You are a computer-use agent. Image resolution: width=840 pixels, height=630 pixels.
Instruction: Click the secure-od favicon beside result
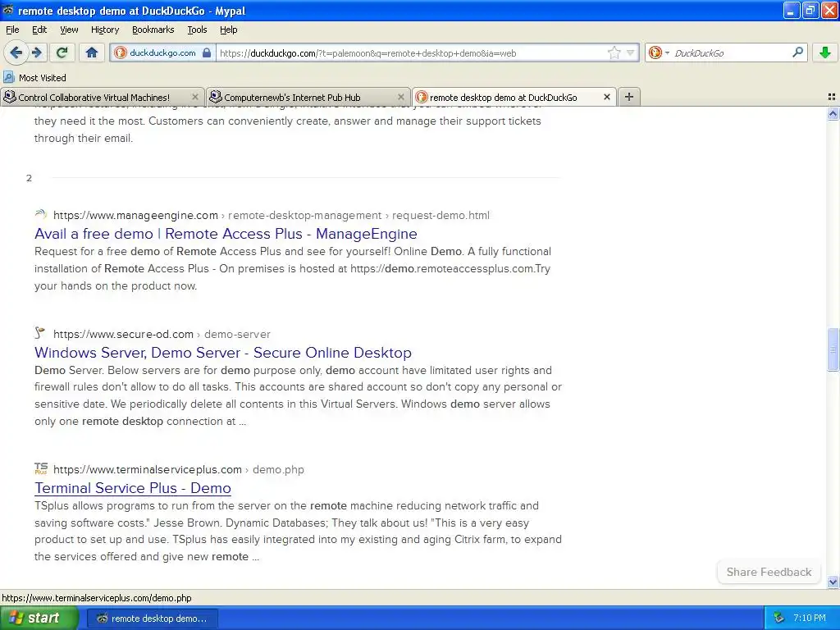(x=40, y=333)
